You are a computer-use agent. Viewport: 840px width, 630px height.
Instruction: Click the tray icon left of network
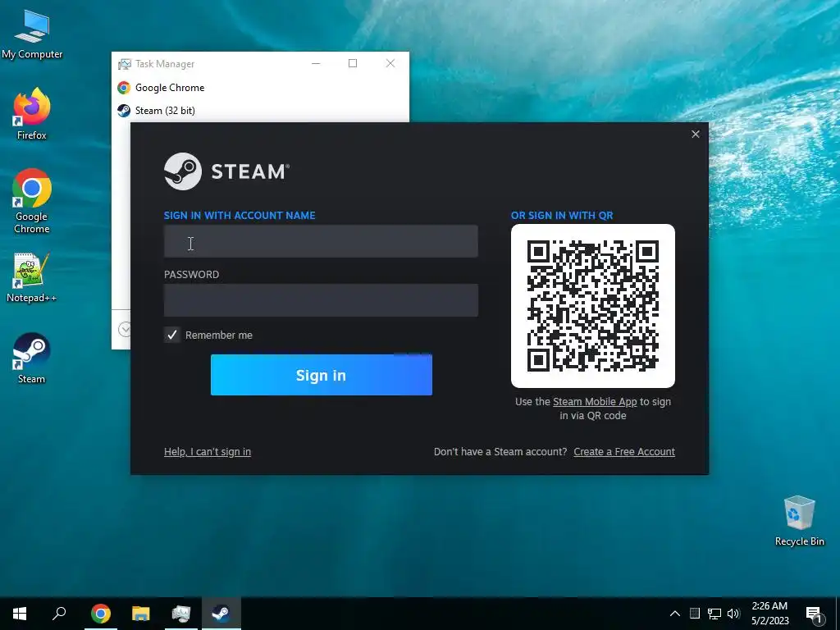tap(695, 614)
